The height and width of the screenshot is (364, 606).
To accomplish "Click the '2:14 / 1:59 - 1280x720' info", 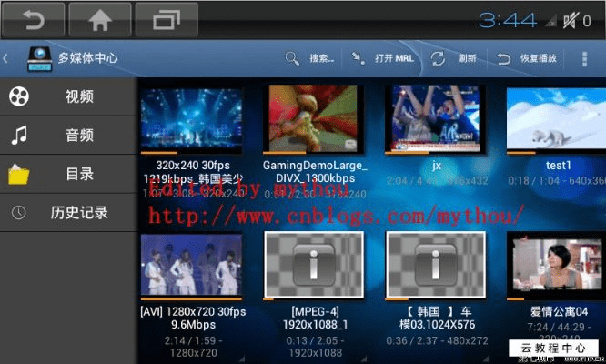I will 193,347.
